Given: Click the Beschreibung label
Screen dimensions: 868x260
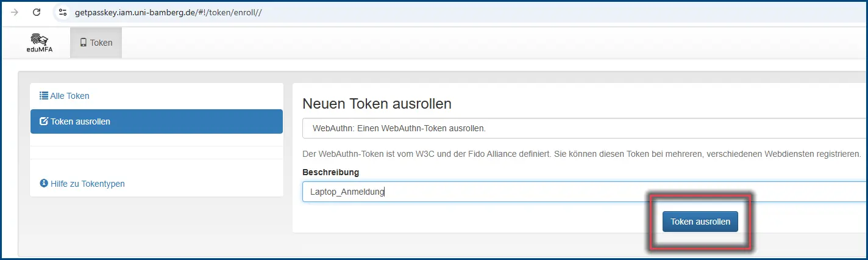Looking at the screenshot, I should tap(330, 172).
